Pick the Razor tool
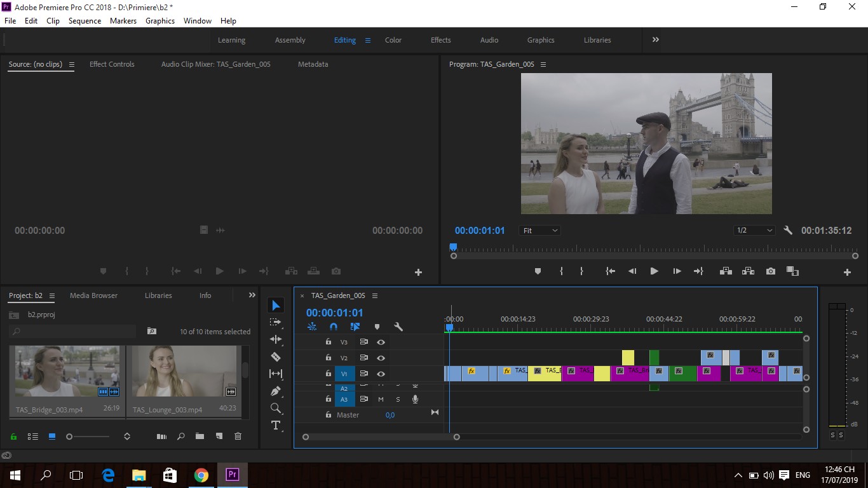Viewport: 868px width, 488px height. (276, 356)
